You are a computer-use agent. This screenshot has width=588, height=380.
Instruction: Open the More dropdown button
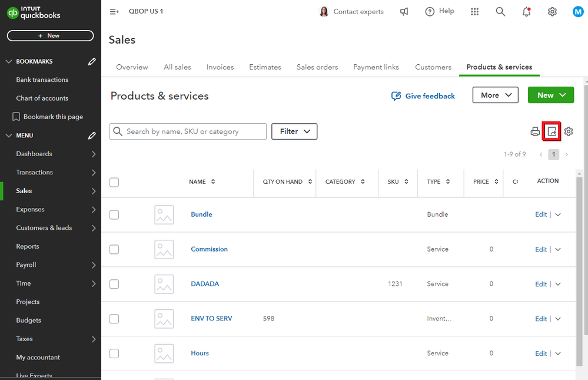click(495, 95)
